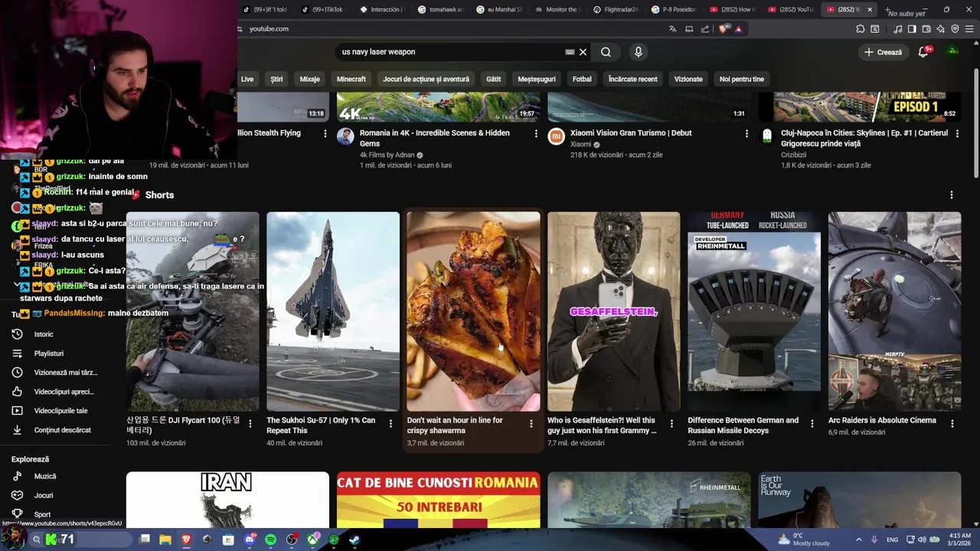This screenshot has height=551, width=980.
Task: Click the YouTube search input field
Action: pos(452,52)
